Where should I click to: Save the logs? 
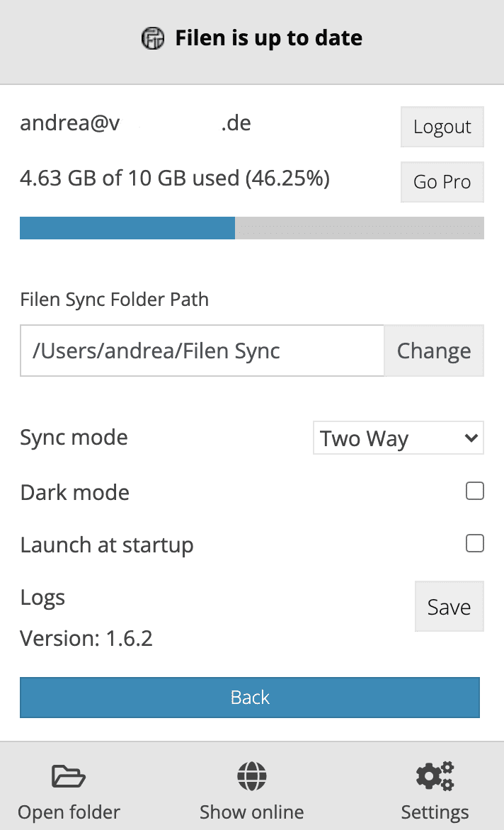pos(449,606)
